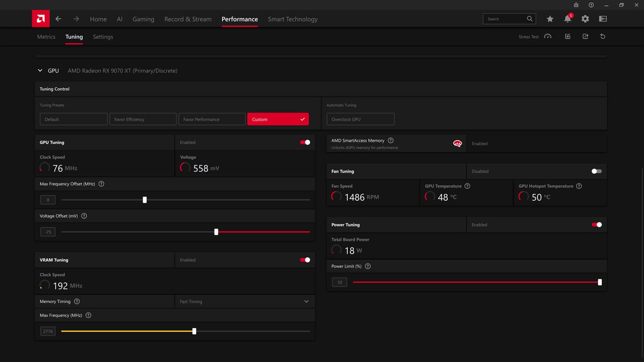Show help for GPU Temperature

click(x=467, y=186)
